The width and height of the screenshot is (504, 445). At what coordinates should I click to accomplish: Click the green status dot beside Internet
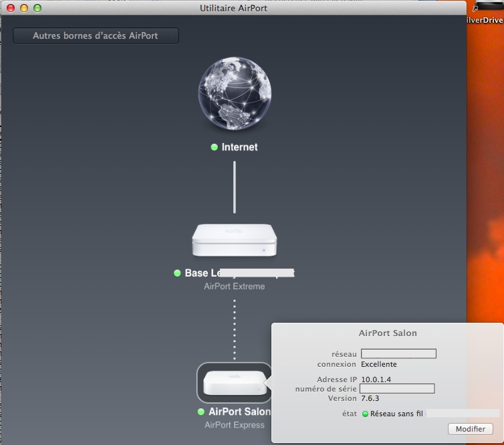pos(215,147)
